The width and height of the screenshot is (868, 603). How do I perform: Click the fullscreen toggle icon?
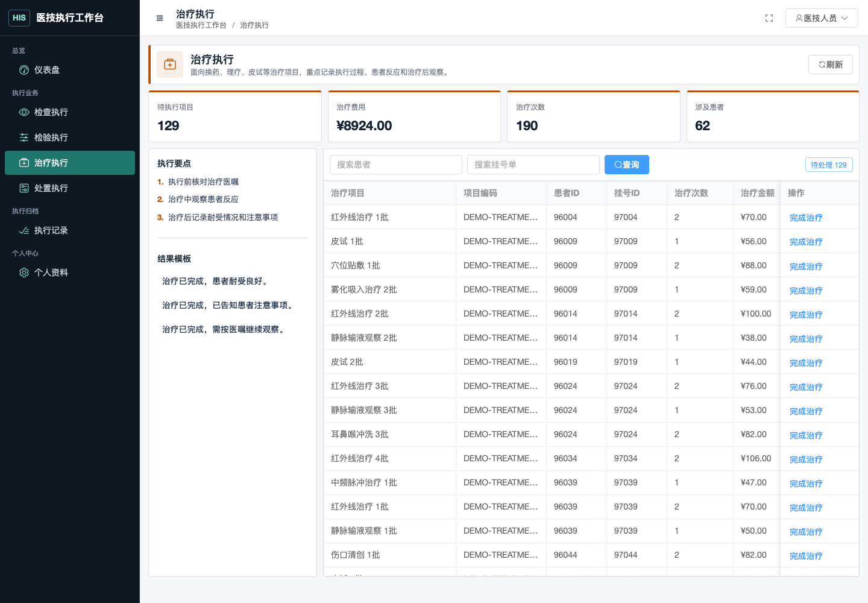769,18
